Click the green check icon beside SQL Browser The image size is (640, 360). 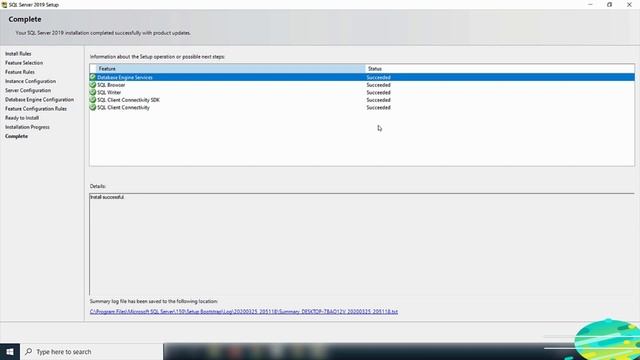coord(93,85)
